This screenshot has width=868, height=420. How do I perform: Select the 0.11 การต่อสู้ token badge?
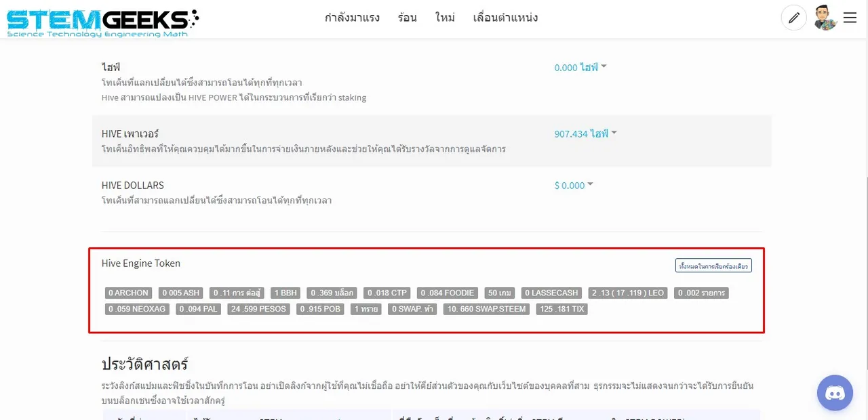click(237, 293)
